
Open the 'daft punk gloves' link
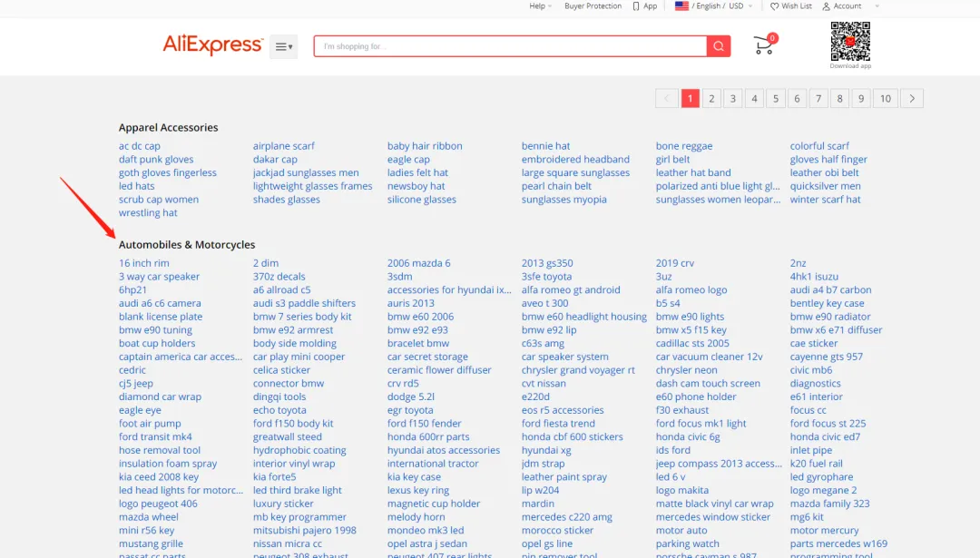point(156,160)
